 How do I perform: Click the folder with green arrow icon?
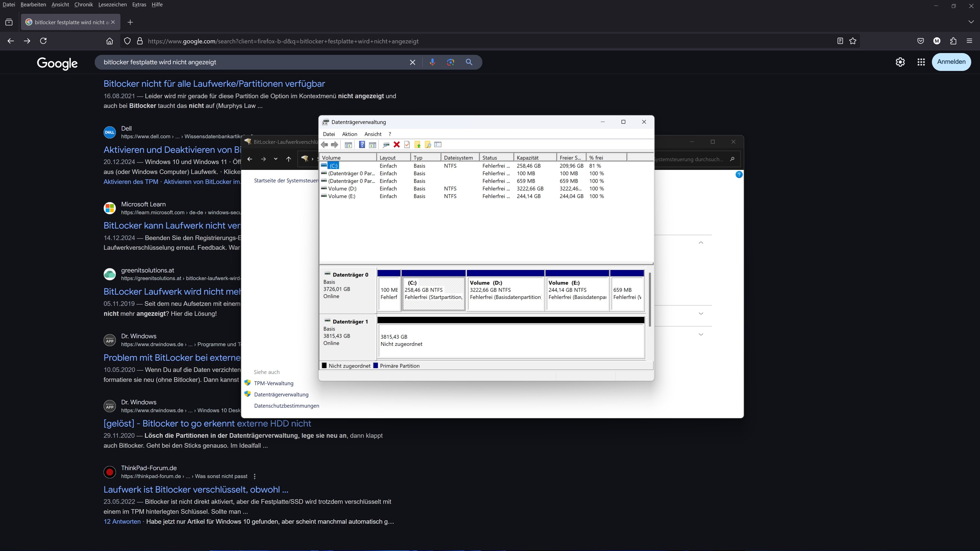[x=417, y=144]
